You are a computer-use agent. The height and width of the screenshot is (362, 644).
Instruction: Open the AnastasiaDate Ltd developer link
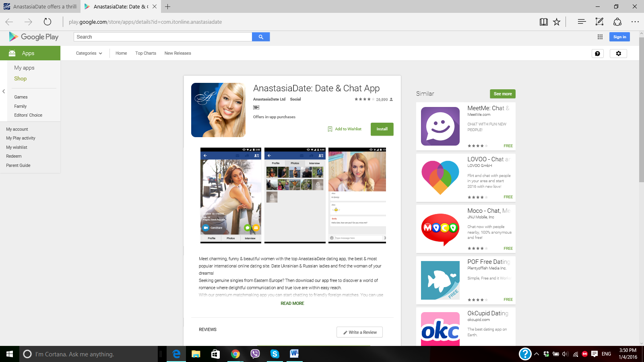[269, 99]
